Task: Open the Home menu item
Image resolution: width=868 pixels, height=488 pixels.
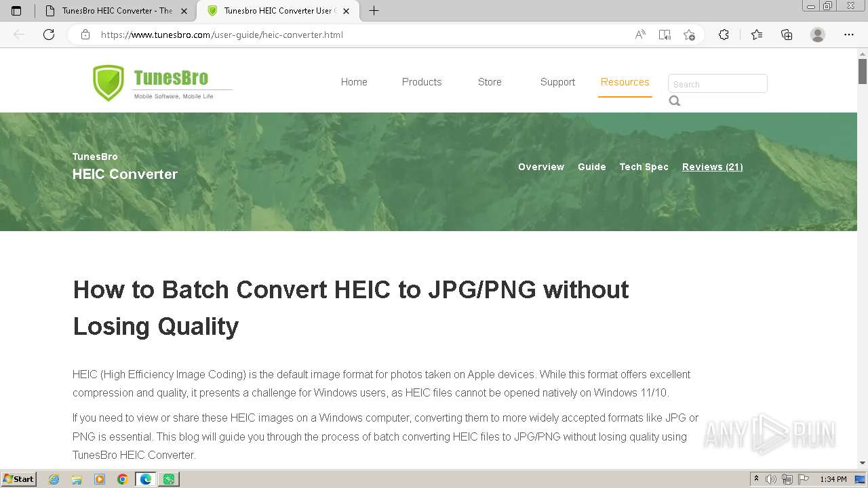Action: 354,82
